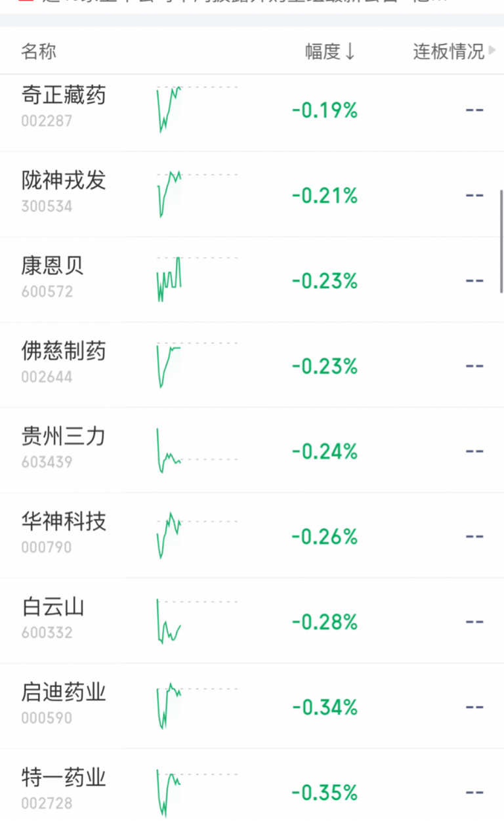Click the -0.28% change for 白云山
This screenshot has height=821, width=504.
point(325,622)
